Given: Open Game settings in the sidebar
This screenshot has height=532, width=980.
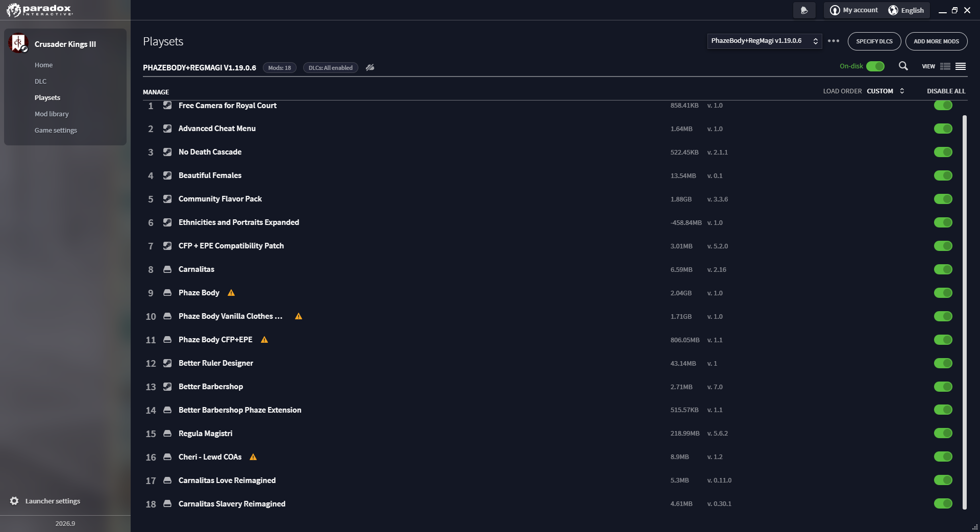Looking at the screenshot, I should [56, 130].
